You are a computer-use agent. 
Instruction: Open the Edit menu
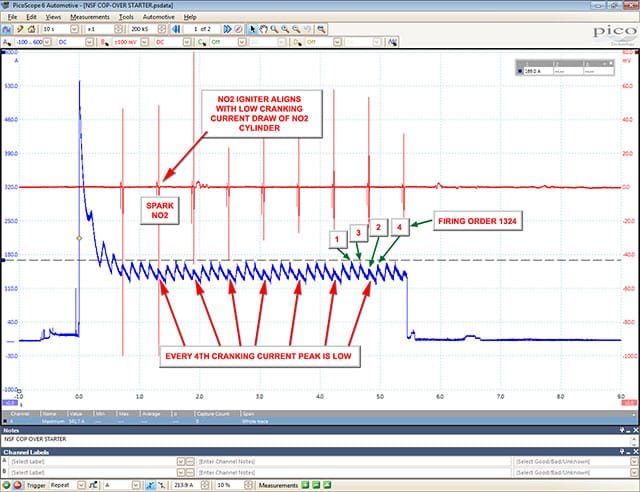(31, 17)
